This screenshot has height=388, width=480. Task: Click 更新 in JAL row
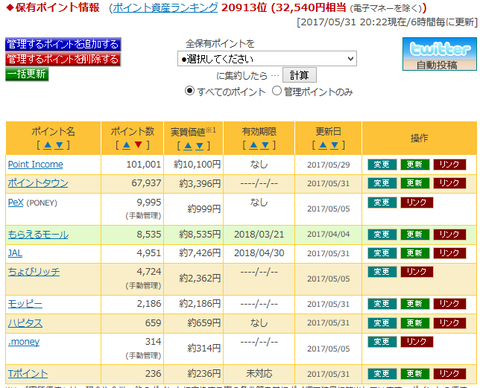coord(415,253)
